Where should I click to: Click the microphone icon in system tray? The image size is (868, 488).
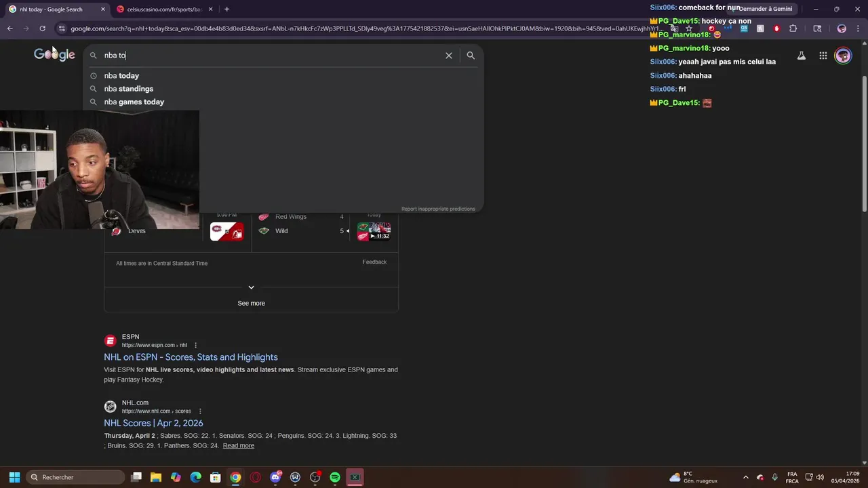coord(774,477)
